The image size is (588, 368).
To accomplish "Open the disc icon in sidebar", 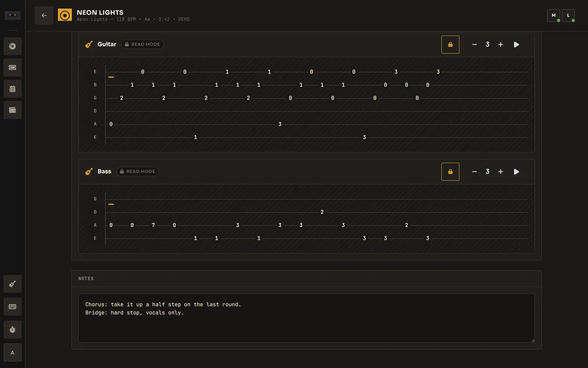I will (x=12, y=46).
